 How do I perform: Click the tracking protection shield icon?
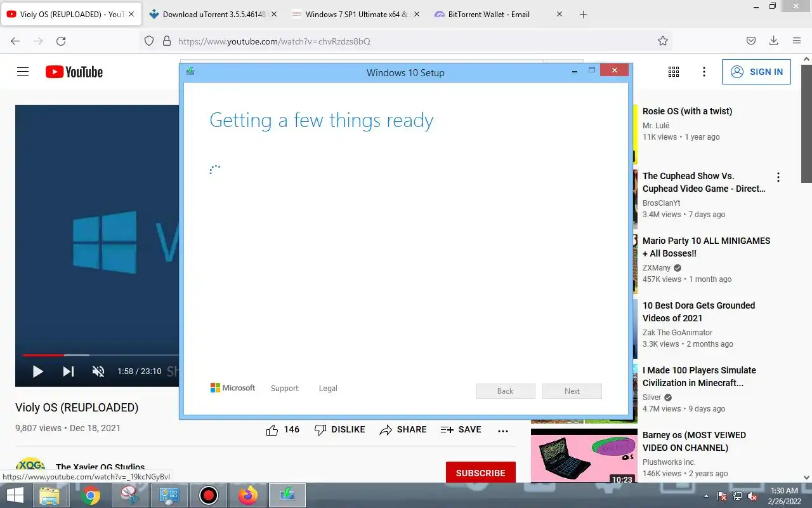pos(149,41)
